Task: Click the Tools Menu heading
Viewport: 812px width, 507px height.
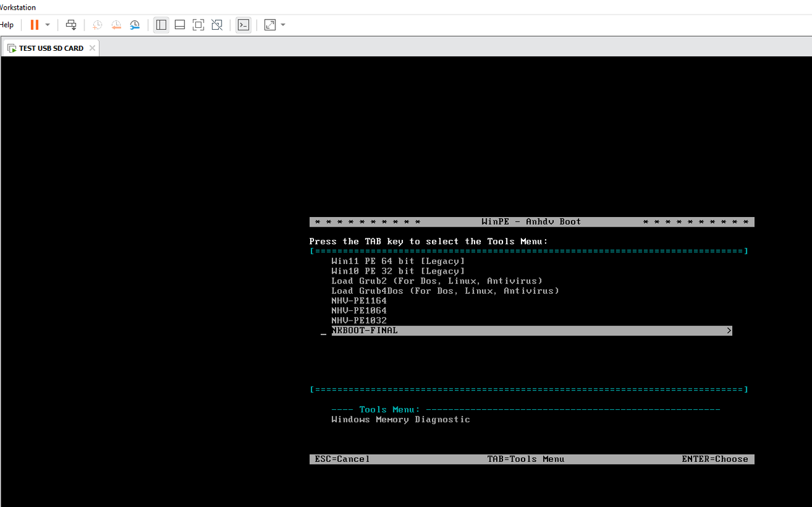Action: (x=390, y=409)
